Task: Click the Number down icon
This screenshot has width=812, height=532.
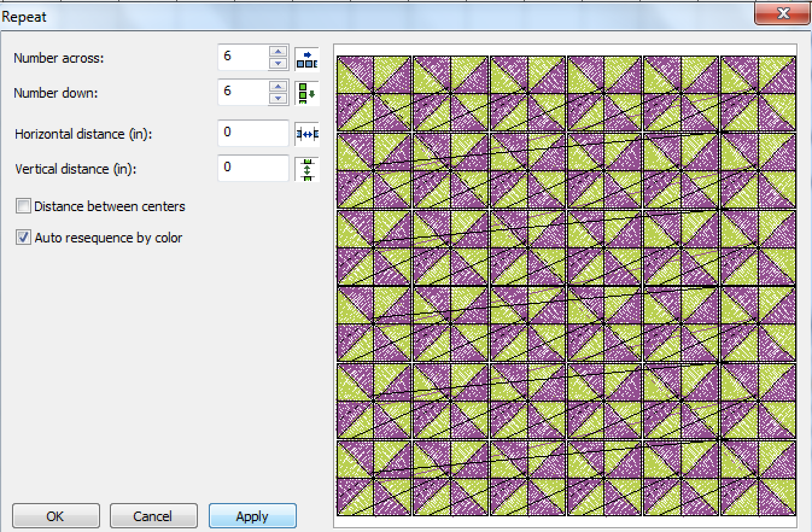Action: click(307, 93)
